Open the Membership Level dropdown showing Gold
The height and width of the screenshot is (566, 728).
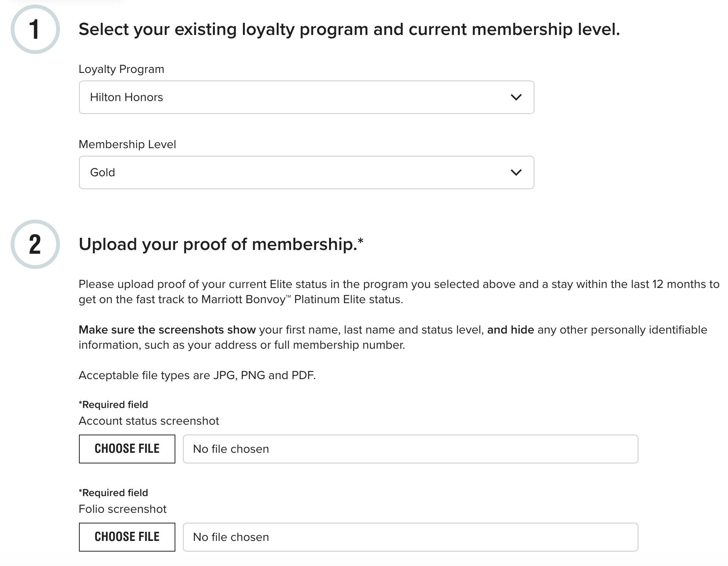point(306,172)
